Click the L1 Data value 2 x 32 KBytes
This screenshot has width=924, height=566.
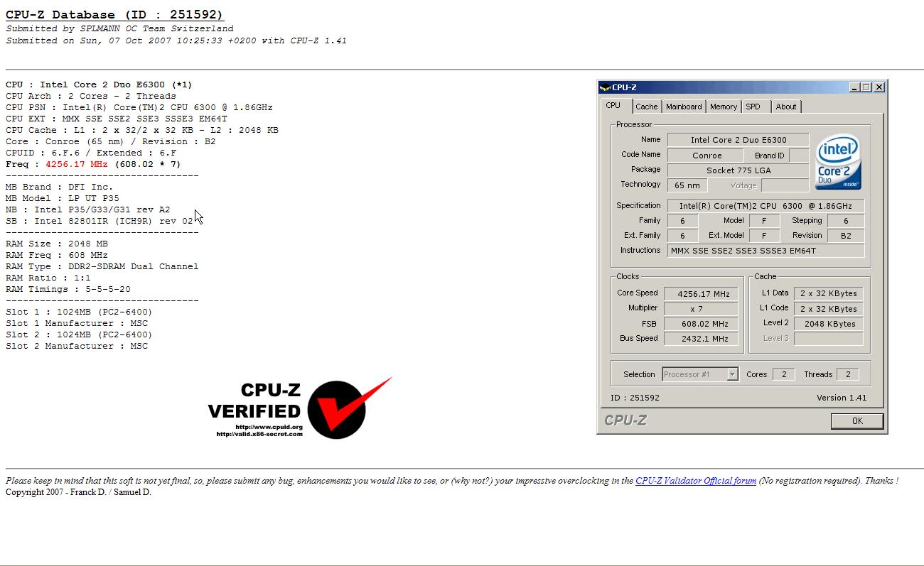(x=829, y=293)
